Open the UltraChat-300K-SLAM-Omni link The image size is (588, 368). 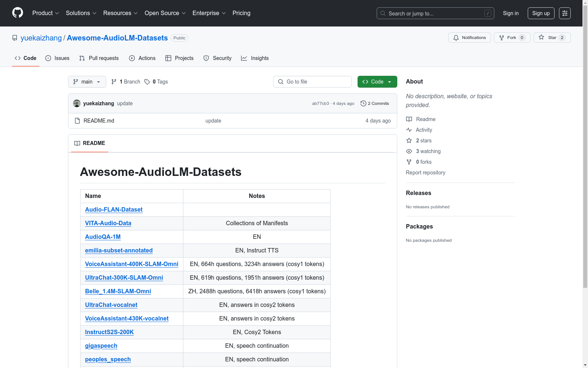[x=124, y=277]
